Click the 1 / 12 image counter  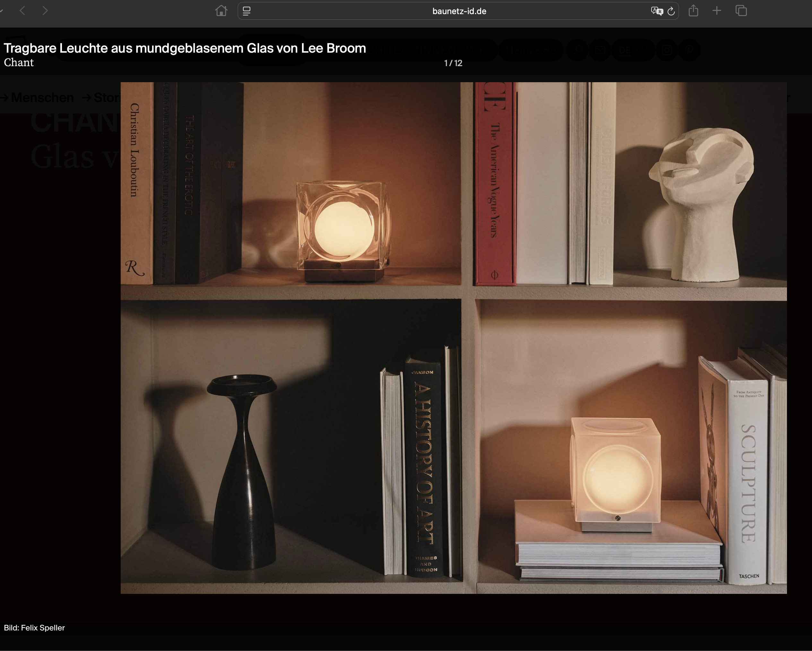[x=453, y=63]
